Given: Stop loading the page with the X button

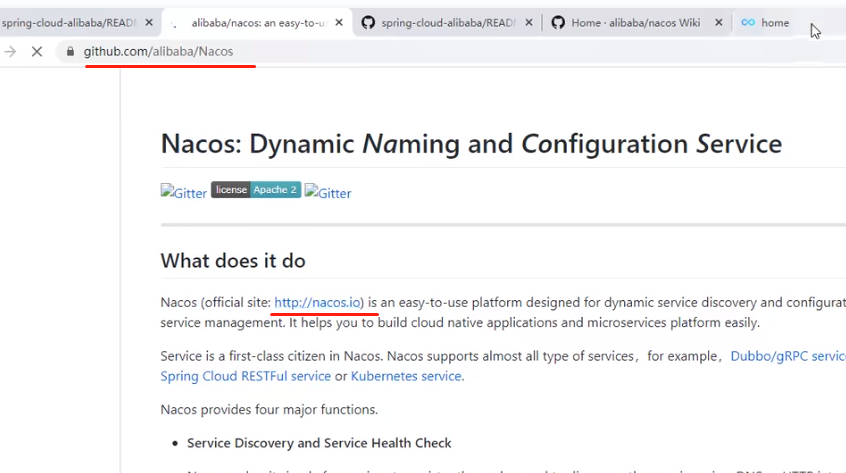Looking at the screenshot, I should point(37,52).
